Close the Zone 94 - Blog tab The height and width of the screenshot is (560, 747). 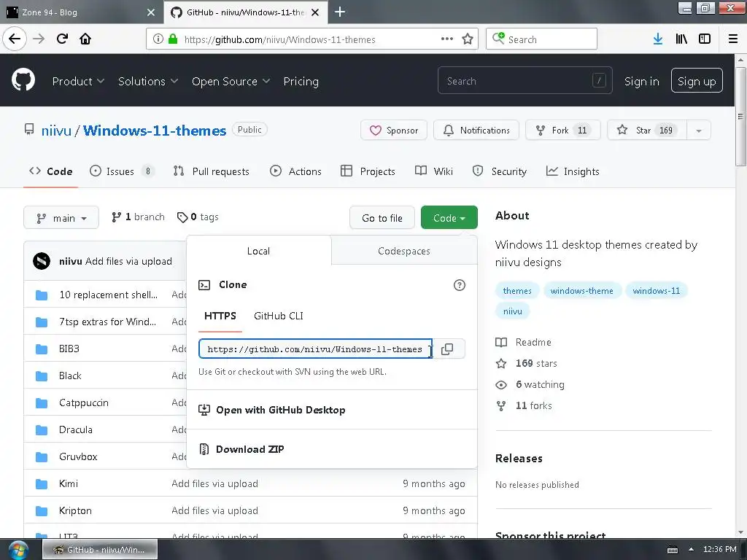(x=150, y=12)
